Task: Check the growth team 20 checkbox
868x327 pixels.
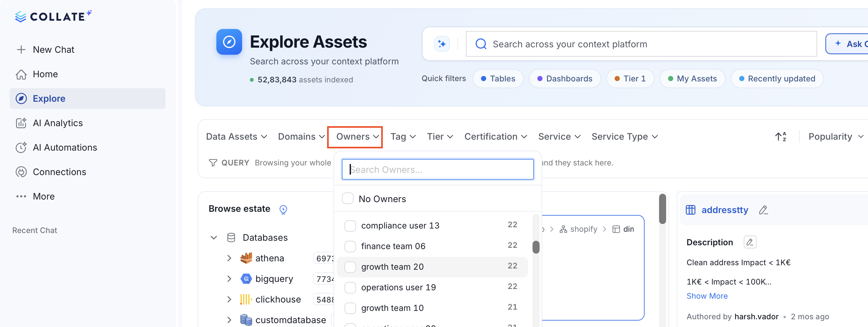Action: click(x=350, y=267)
